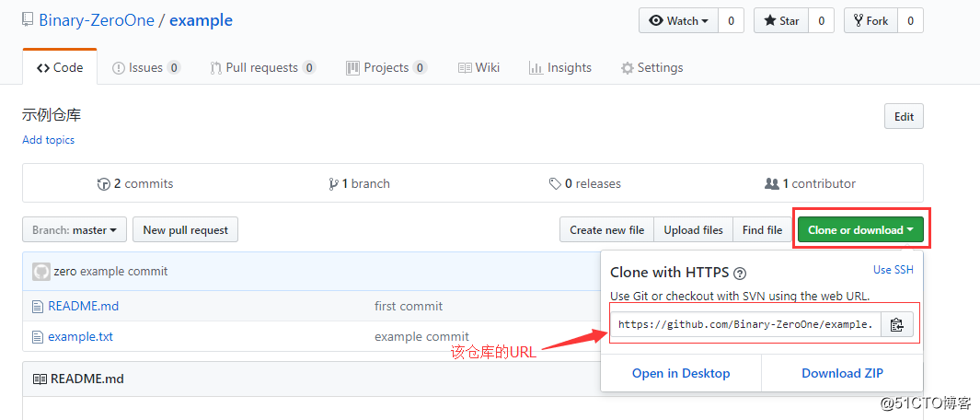The image size is (980, 420).
Task: Click the Insights graph icon
Action: pyautogui.click(x=535, y=67)
